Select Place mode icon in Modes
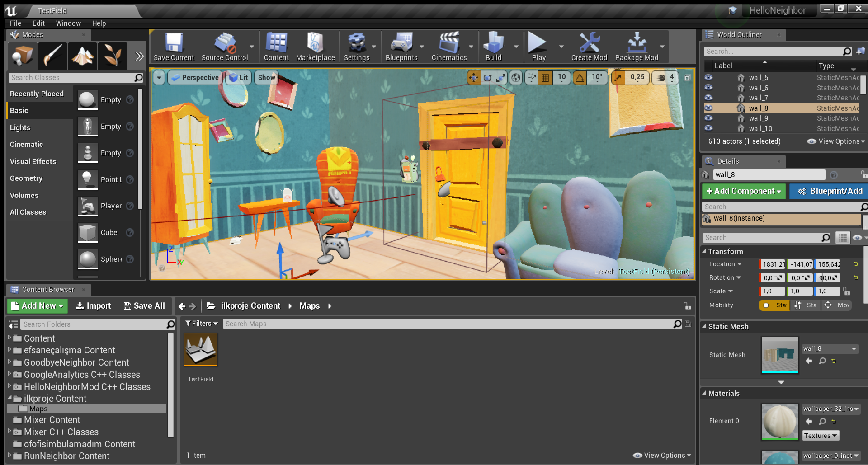The image size is (868, 465). [x=22, y=56]
